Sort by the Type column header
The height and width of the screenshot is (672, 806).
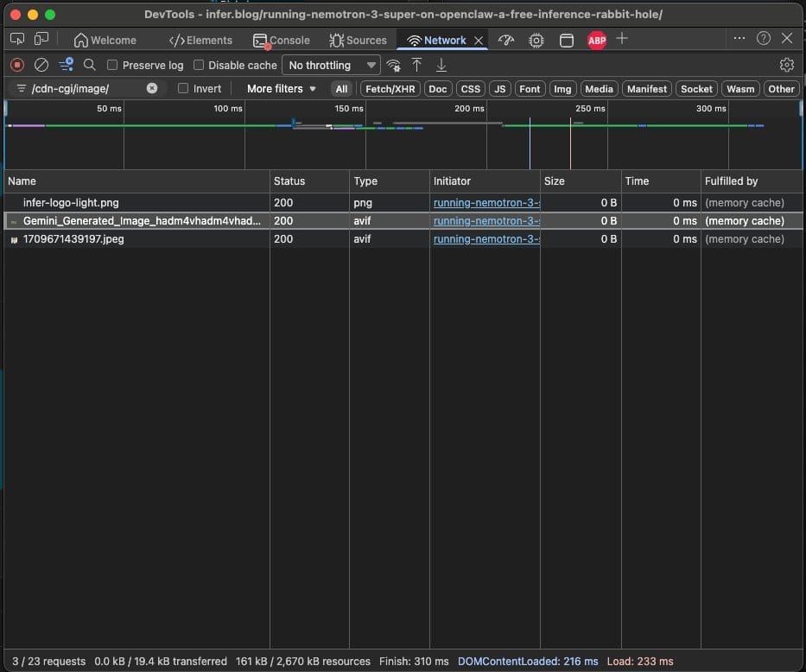[389, 181]
